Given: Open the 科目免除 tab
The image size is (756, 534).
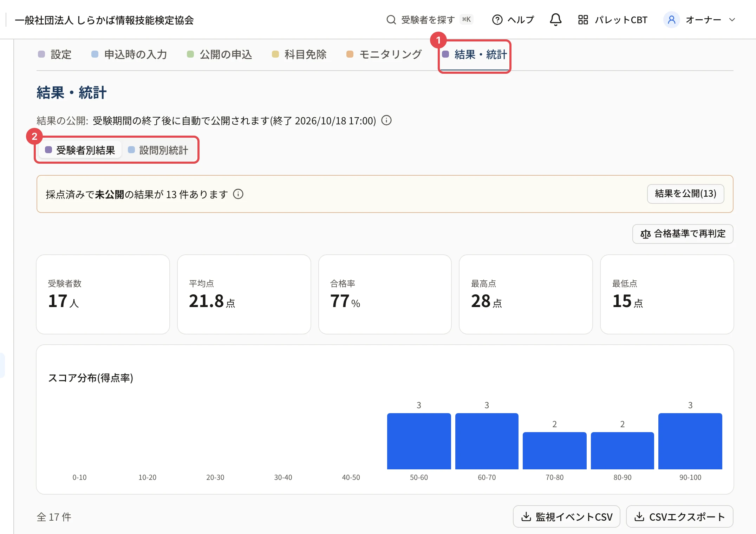Looking at the screenshot, I should (299, 54).
